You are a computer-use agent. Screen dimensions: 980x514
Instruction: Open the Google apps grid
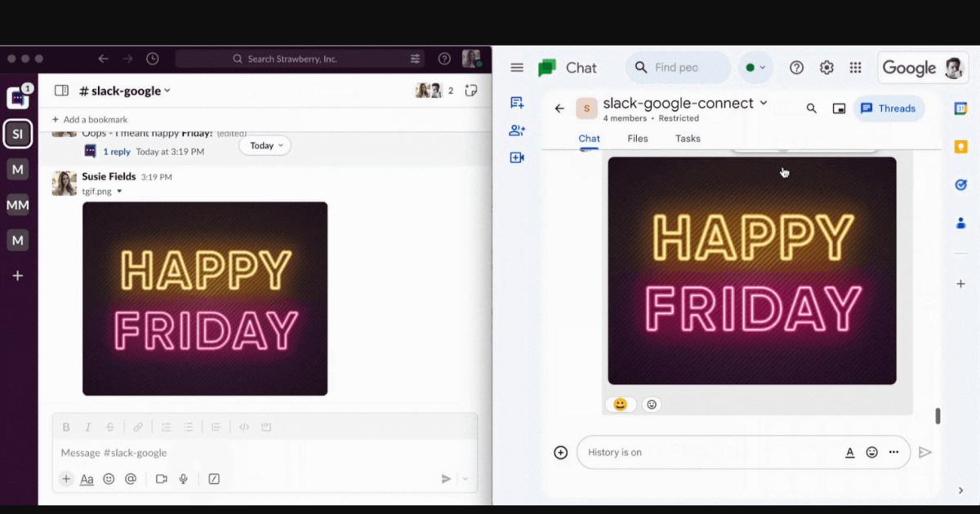(x=855, y=68)
